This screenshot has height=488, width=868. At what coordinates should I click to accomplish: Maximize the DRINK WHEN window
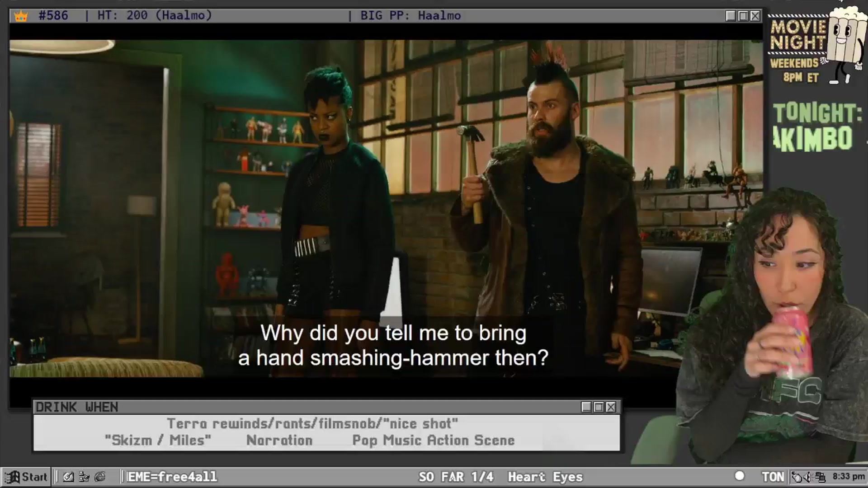tap(599, 407)
